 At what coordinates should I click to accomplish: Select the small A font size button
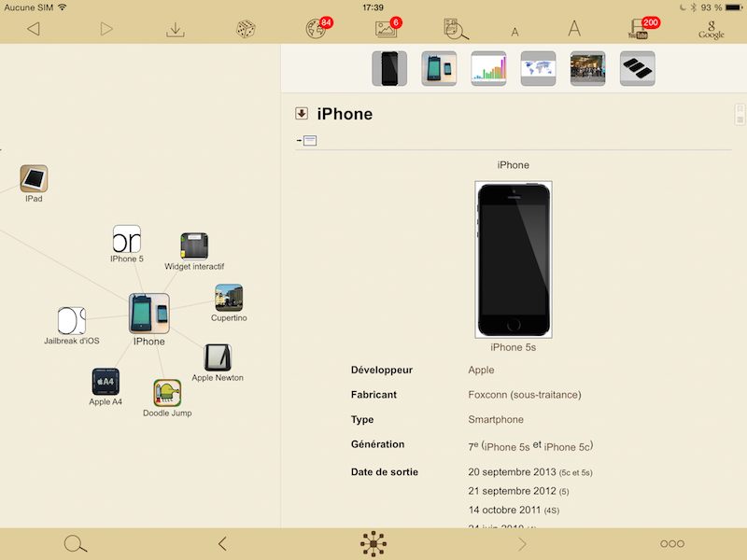click(x=514, y=32)
